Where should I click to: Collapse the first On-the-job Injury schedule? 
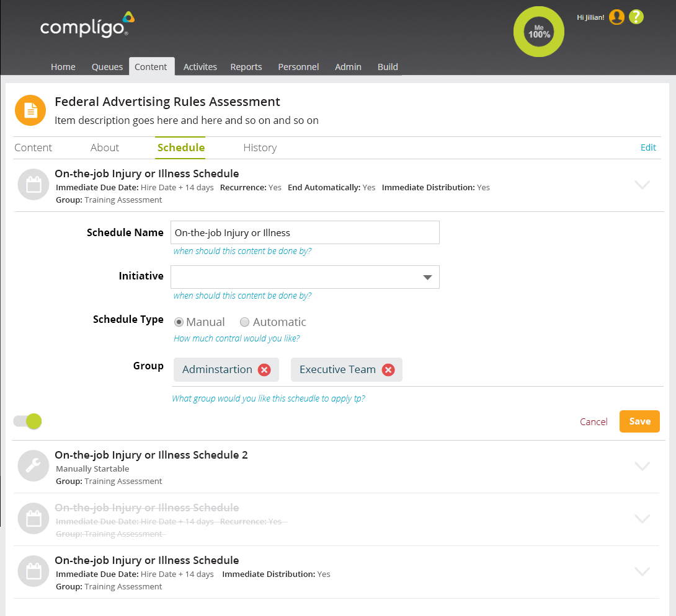pos(643,185)
